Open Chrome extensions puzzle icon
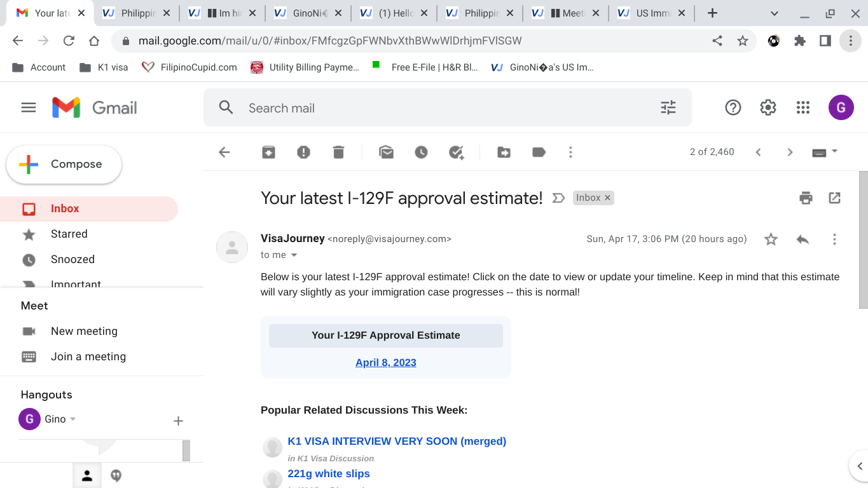This screenshot has width=868, height=488. (x=800, y=41)
